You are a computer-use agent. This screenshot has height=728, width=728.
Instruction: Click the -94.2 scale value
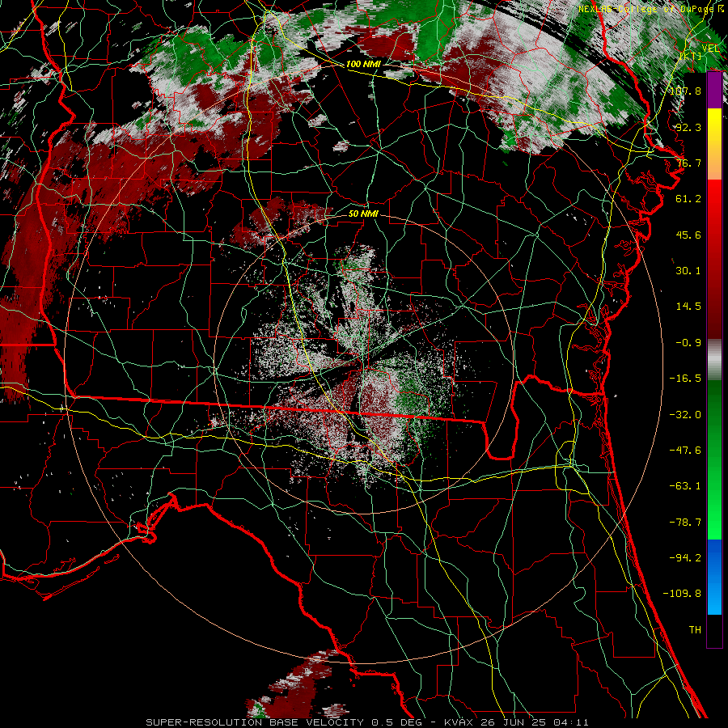(x=685, y=558)
